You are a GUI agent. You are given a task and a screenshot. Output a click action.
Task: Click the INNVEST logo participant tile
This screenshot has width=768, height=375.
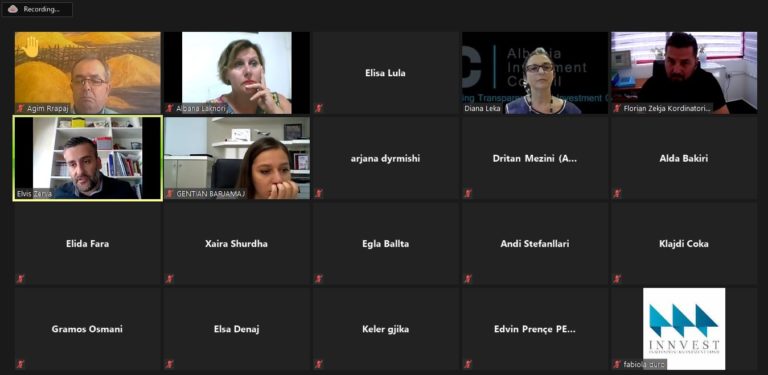tap(684, 328)
